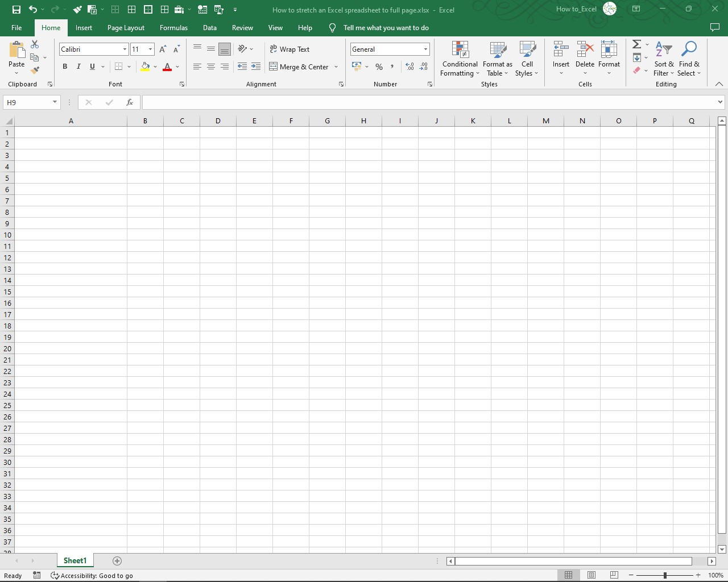Select the Comma Style icon

pyautogui.click(x=392, y=66)
